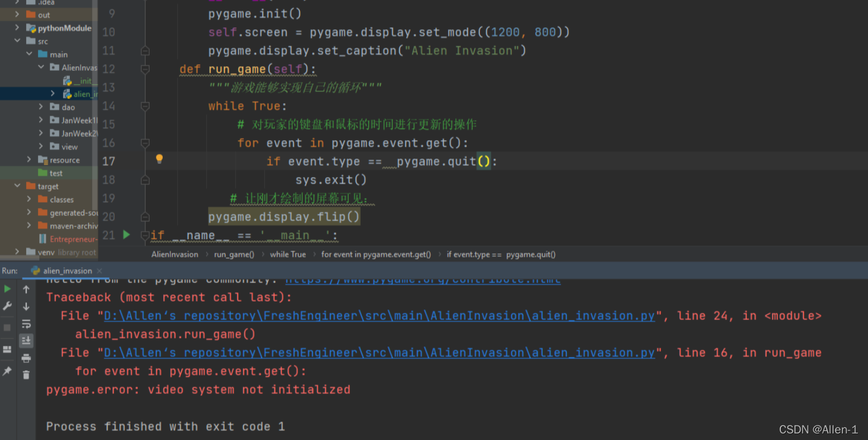Print the console output via printer icon
This screenshot has width=868, height=440.
coord(26,358)
